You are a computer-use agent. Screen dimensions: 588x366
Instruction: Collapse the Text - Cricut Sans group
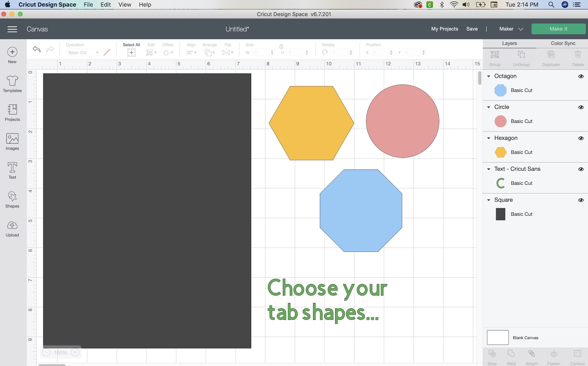pyautogui.click(x=489, y=169)
